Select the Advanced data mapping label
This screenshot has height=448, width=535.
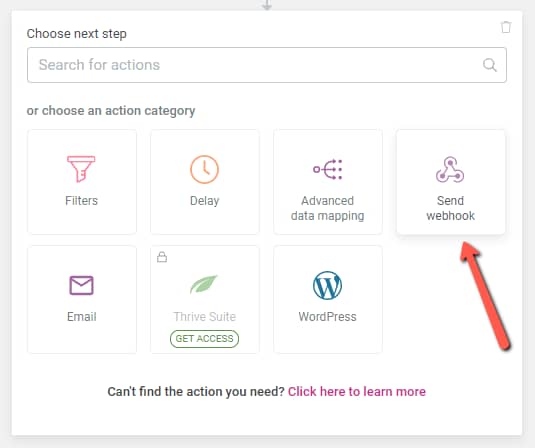click(328, 208)
